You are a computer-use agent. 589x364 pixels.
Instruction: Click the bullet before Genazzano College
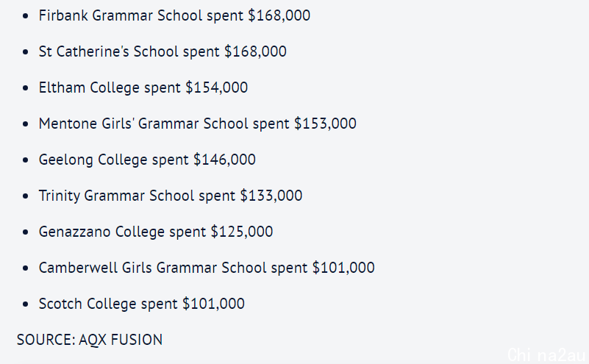click(x=25, y=232)
